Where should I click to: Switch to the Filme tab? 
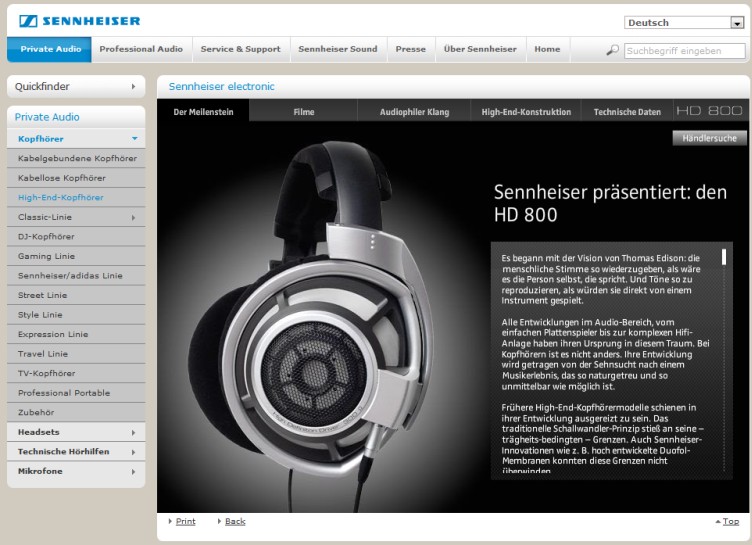[x=304, y=112]
